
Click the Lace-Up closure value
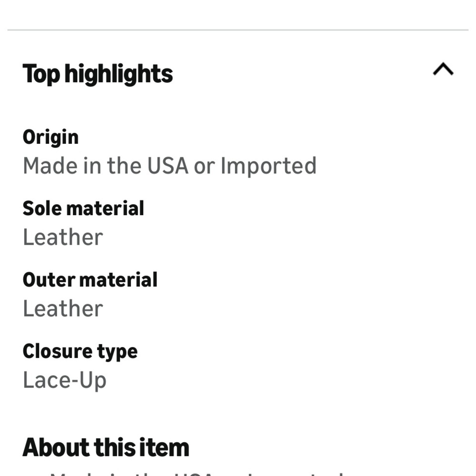click(x=65, y=380)
